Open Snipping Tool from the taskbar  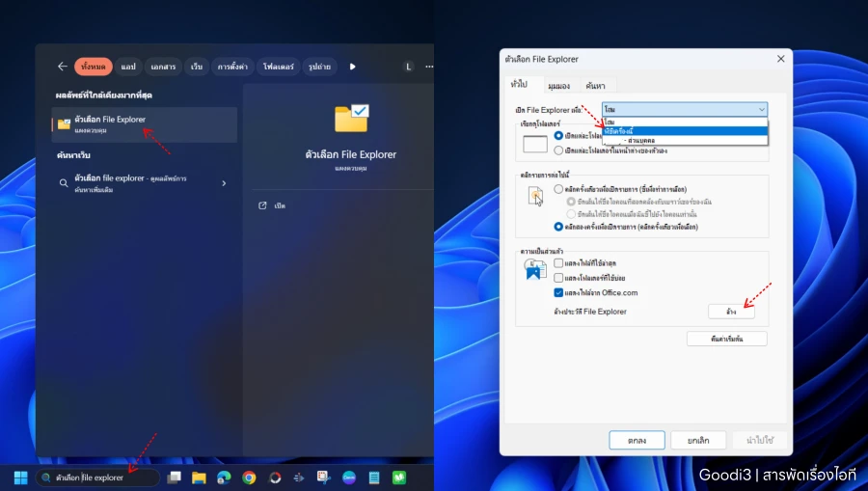click(324, 477)
